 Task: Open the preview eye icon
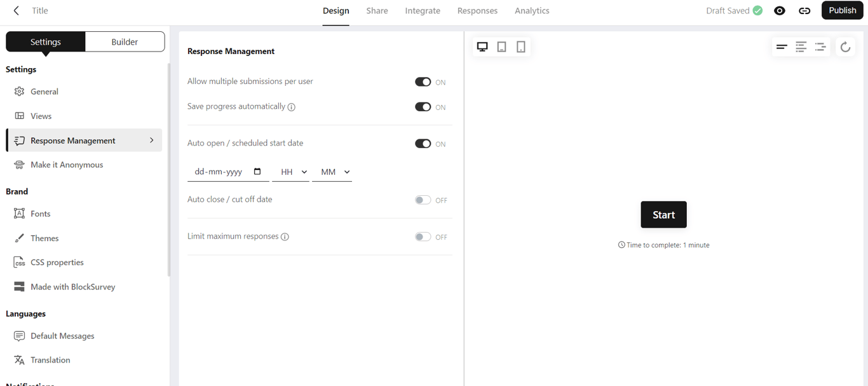tap(780, 11)
